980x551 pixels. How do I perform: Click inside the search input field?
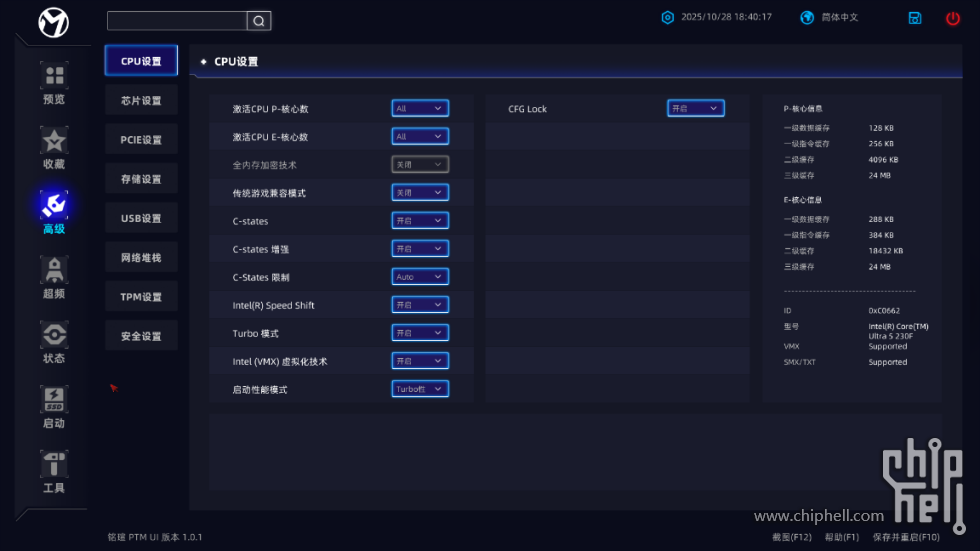[176, 21]
